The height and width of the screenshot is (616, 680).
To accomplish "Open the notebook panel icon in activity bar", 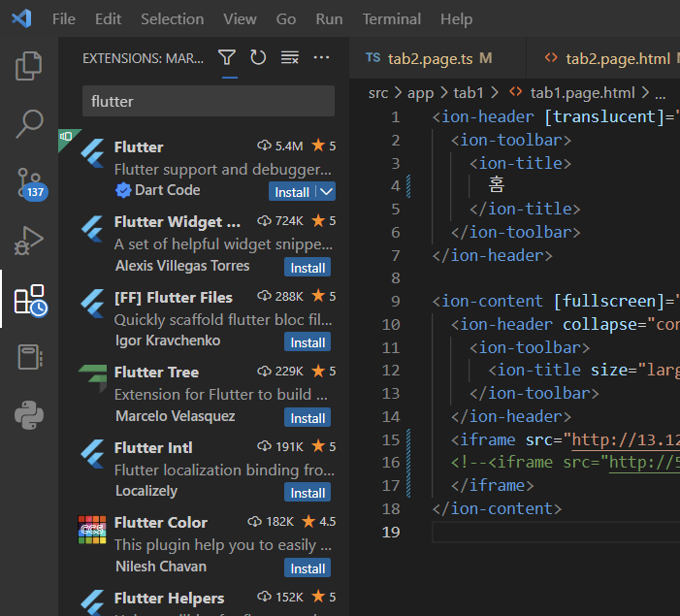I will click(29, 357).
